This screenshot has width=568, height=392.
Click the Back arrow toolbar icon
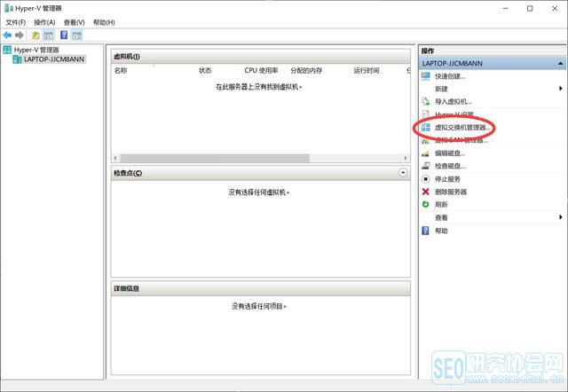(x=7, y=35)
